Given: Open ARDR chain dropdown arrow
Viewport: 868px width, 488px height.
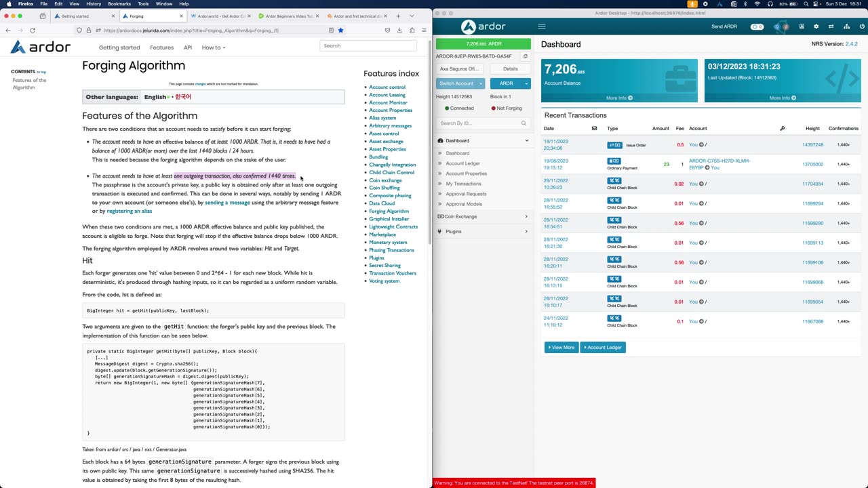Looking at the screenshot, I should 526,83.
